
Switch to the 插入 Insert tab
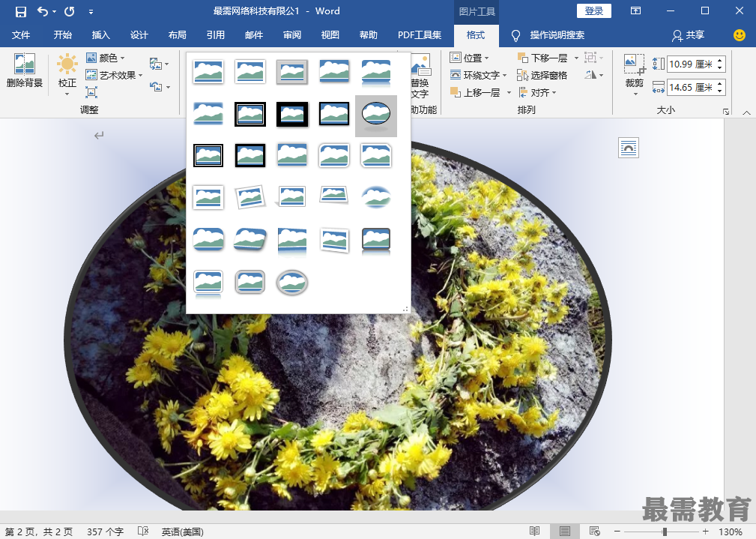[x=100, y=34]
